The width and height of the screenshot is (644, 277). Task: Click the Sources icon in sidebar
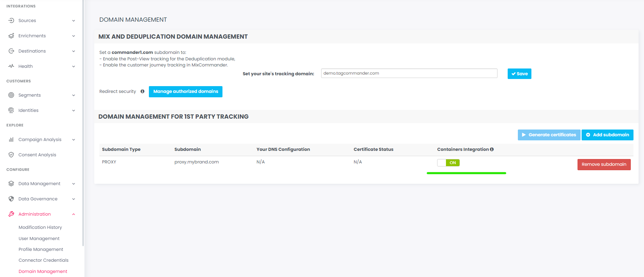click(11, 21)
